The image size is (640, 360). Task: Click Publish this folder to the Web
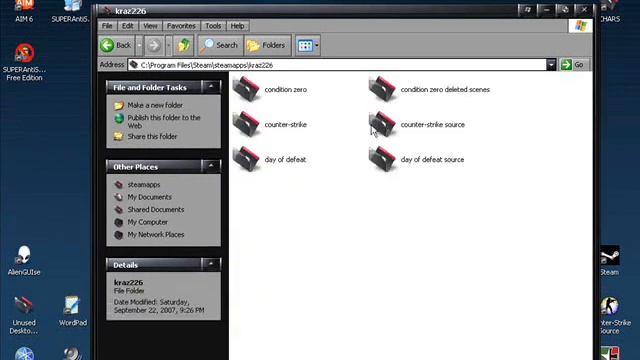coord(164,122)
